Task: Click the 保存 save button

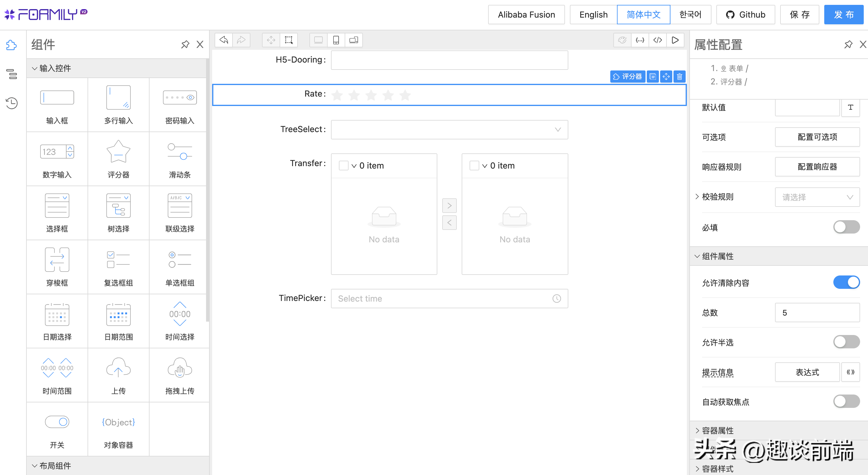Action: 799,15
